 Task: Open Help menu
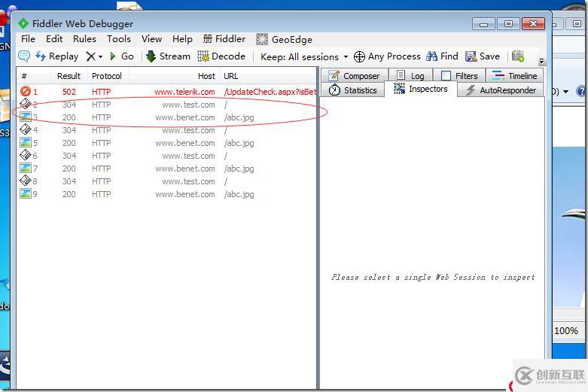[182, 39]
